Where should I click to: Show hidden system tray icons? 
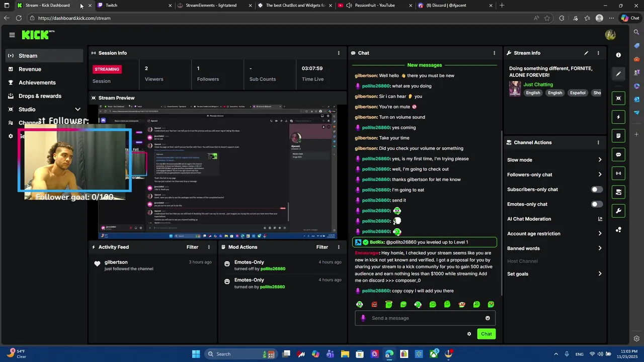(556, 354)
